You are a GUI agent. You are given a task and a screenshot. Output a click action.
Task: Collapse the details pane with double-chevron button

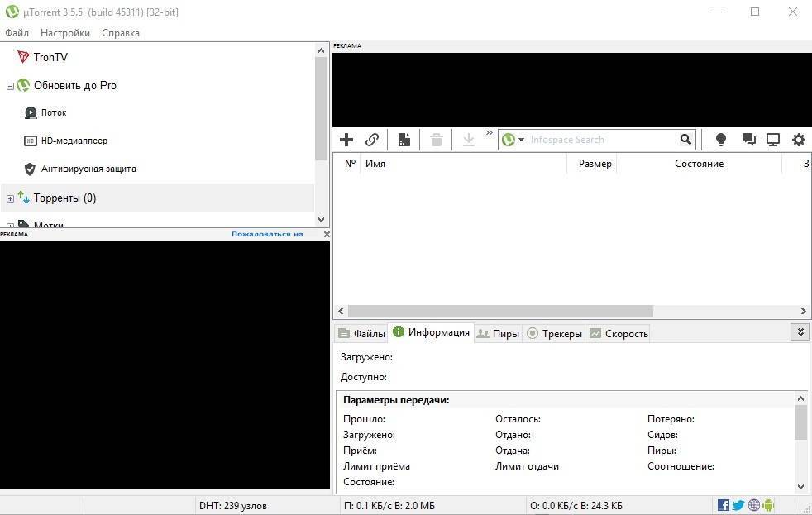(800, 332)
